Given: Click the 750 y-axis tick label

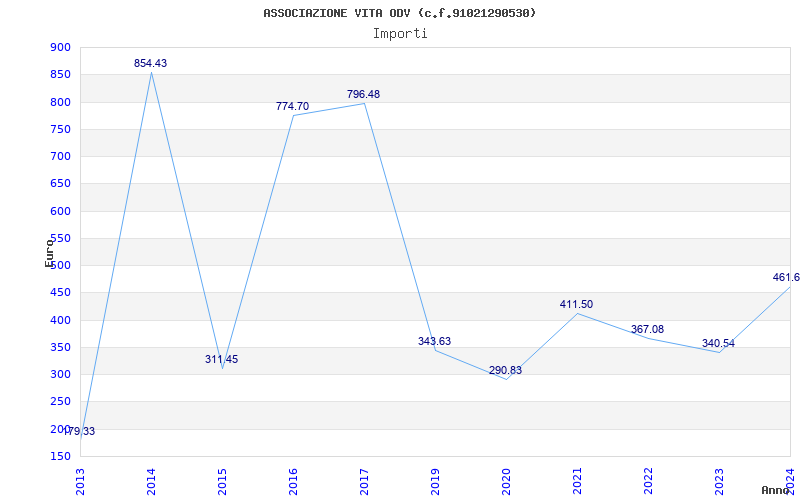Looking at the screenshot, I should click(x=60, y=129).
